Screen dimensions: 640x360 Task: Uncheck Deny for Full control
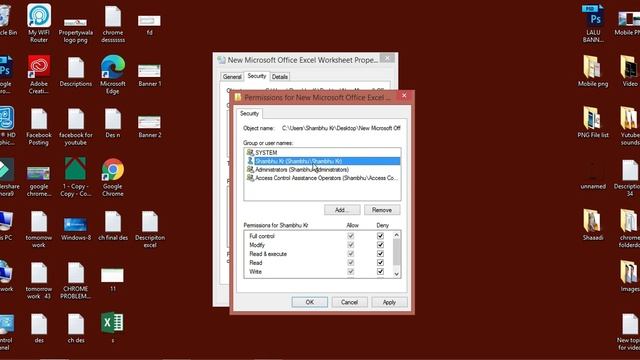(380, 236)
